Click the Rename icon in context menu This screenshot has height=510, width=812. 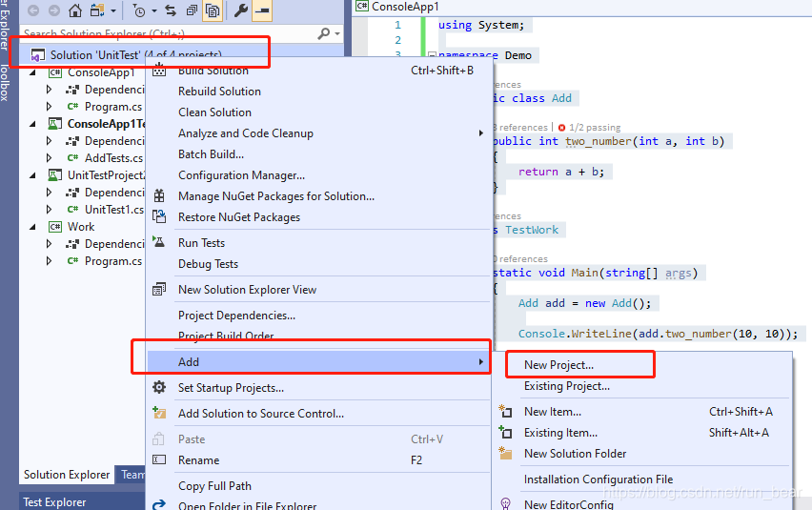click(159, 459)
